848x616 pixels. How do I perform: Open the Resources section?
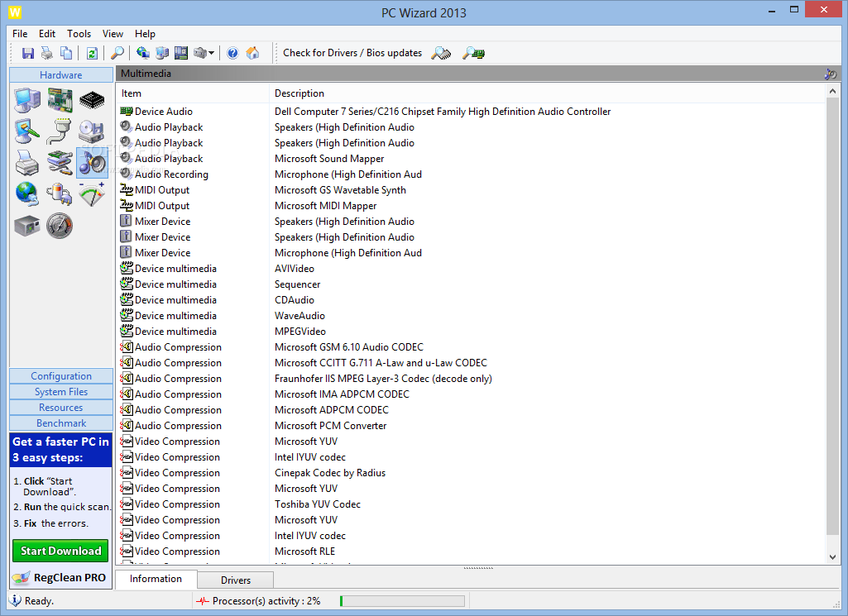click(61, 407)
